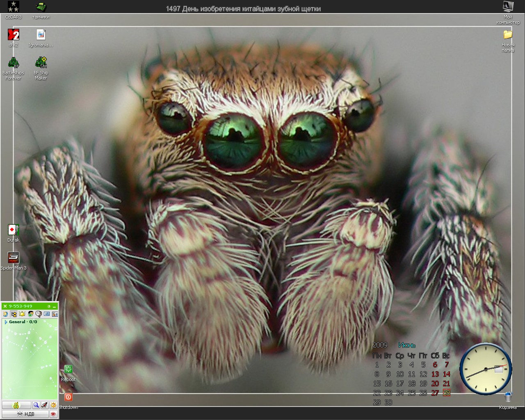Click the sun question-mark x-status icon

coord(53,405)
